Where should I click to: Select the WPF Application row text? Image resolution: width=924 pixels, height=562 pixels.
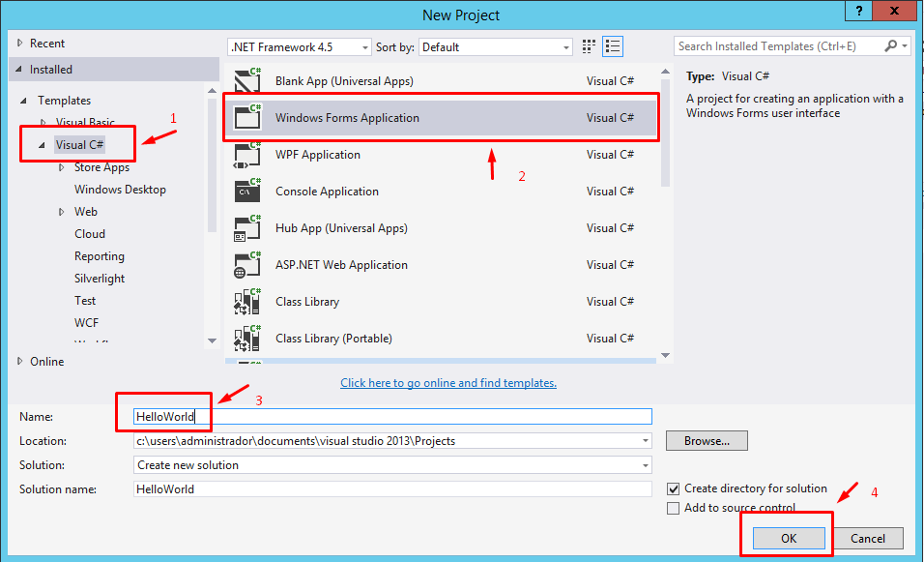point(318,155)
